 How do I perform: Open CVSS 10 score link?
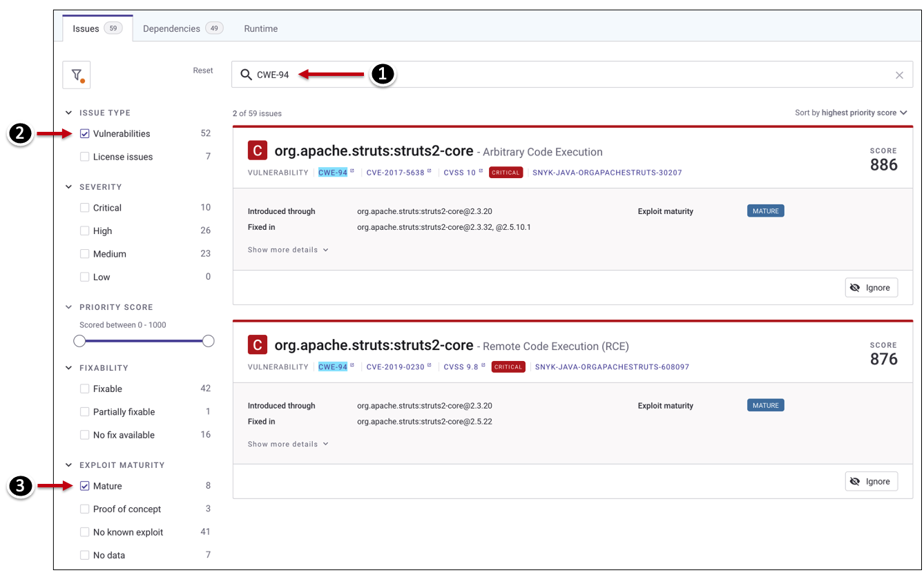[x=463, y=173]
